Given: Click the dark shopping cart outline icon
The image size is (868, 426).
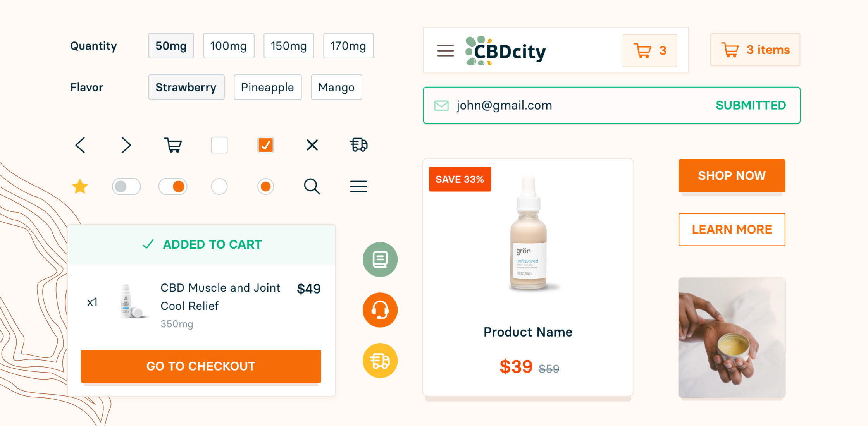Looking at the screenshot, I should [173, 145].
